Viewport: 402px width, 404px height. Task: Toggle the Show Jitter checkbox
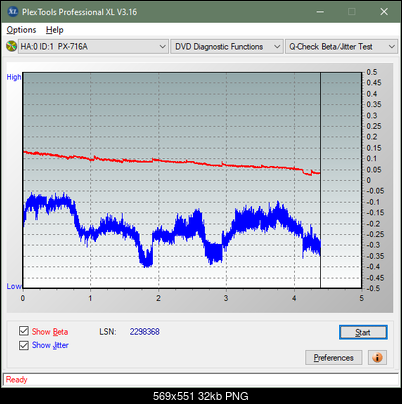(x=24, y=345)
